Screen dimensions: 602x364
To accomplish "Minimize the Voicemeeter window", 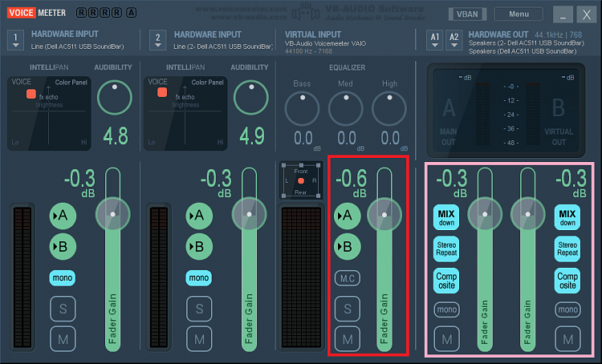I will [563, 14].
